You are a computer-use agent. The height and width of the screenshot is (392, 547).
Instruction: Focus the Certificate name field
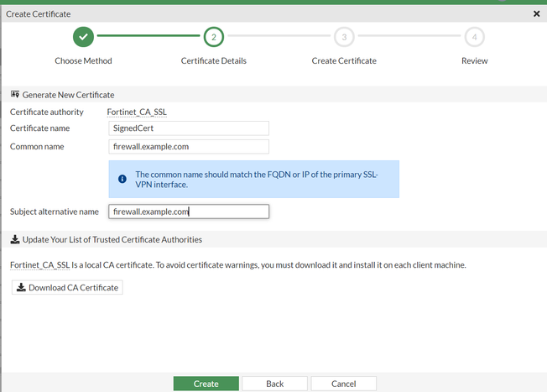pyautogui.click(x=189, y=128)
